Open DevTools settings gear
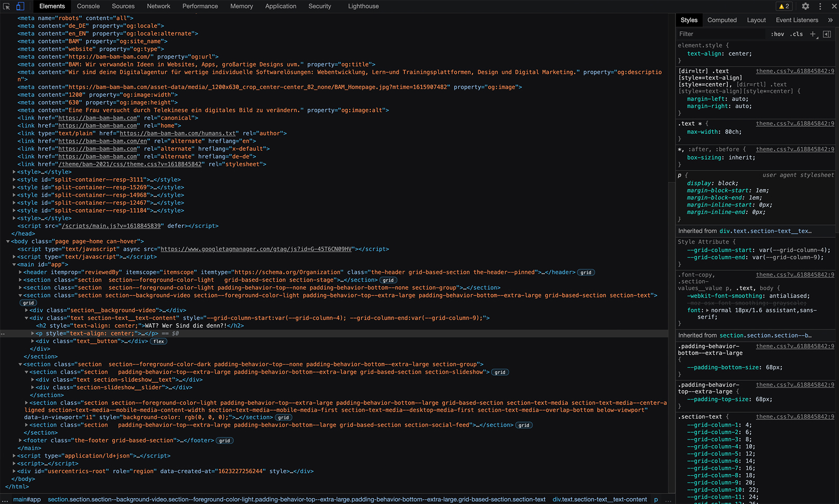The width and height of the screenshot is (839, 504). (x=805, y=6)
